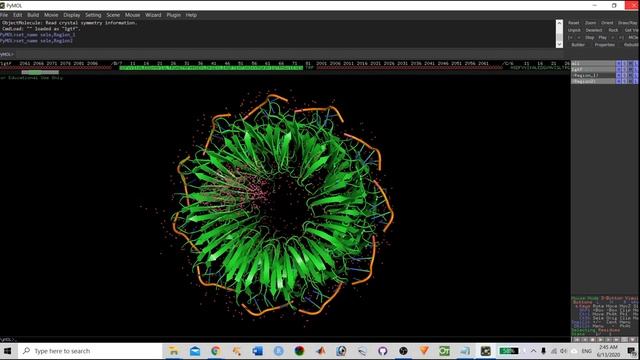Open the Setting menu
This screenshot has height=360, width=640.
[x=93, y=15]
